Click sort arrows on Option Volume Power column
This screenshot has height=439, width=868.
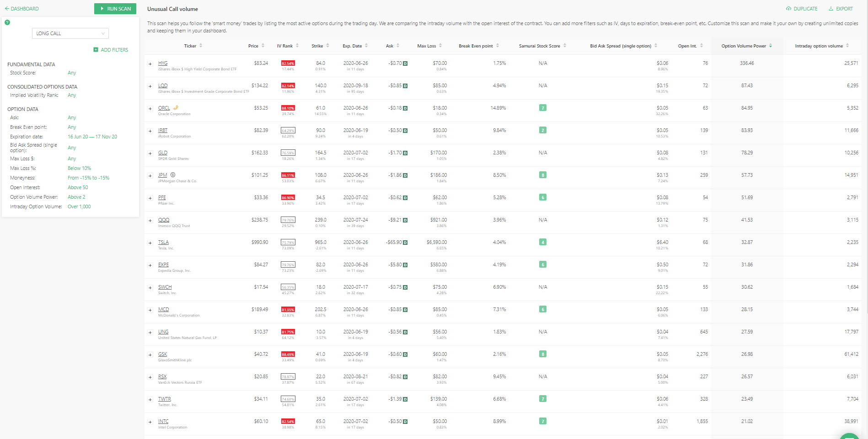pyautogui.click(x=772, y=46)
